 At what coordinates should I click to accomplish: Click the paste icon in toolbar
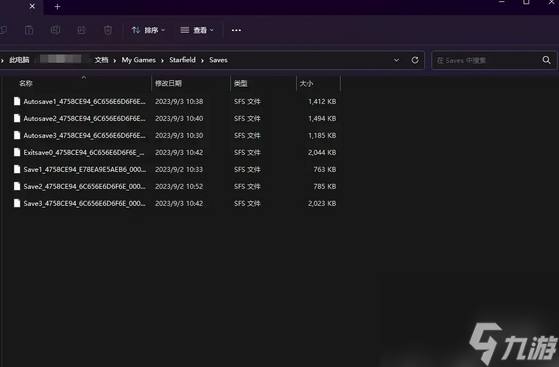click(29, 30)
